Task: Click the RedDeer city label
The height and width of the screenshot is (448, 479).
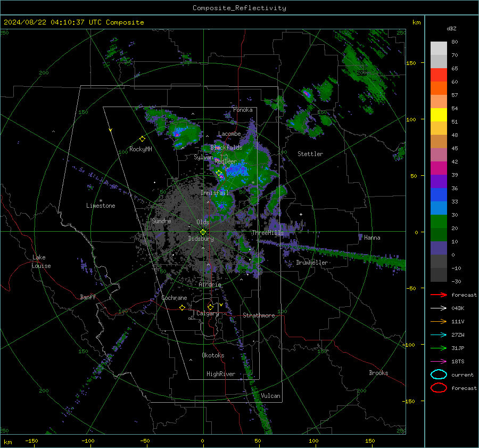Action: click(226, 161)
